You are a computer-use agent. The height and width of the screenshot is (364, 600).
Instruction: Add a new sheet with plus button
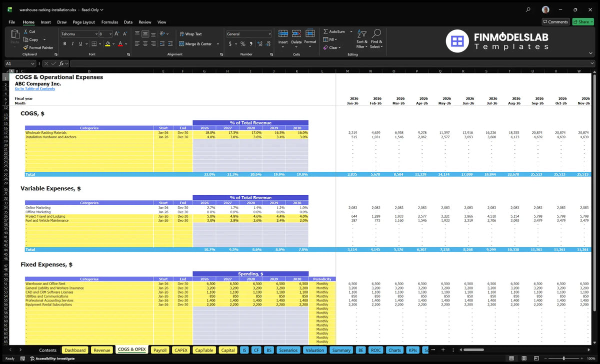442,350
